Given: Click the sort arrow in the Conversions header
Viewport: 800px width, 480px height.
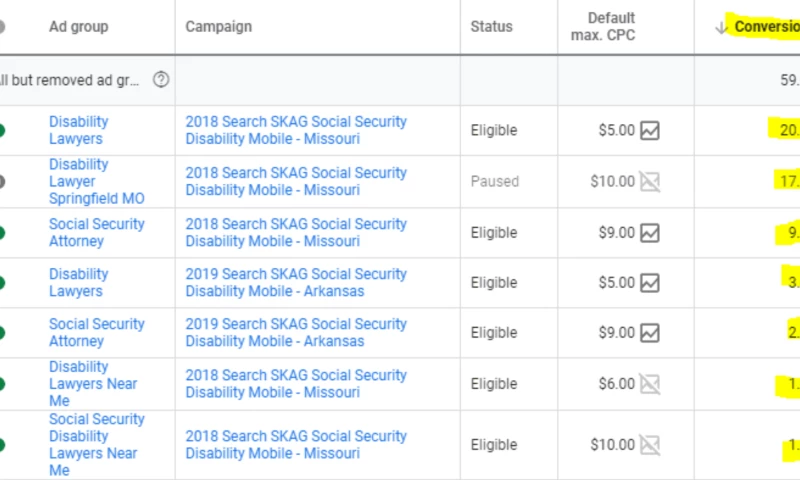Looking at the screenshot, I should 721,28.
